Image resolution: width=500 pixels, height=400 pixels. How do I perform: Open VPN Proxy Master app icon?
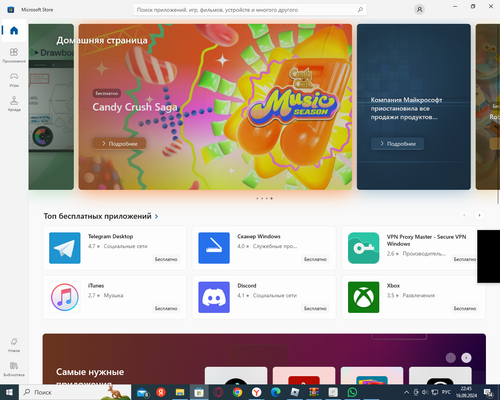click(363, 248)
